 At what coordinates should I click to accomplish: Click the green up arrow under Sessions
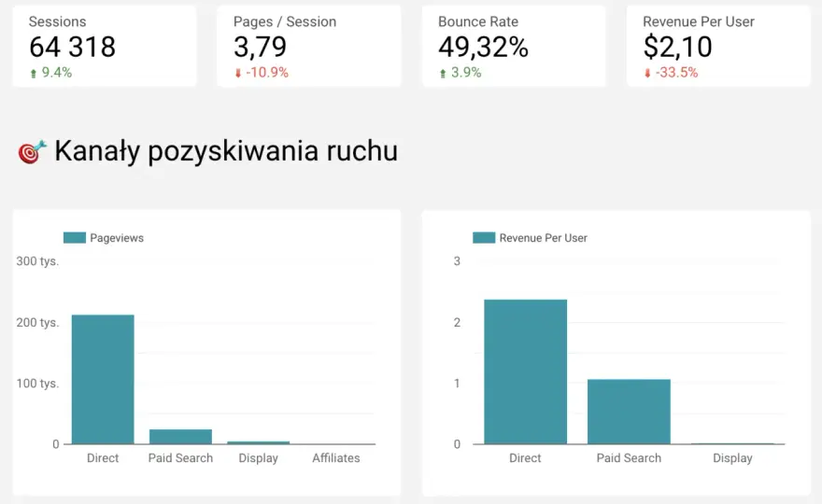34,74
